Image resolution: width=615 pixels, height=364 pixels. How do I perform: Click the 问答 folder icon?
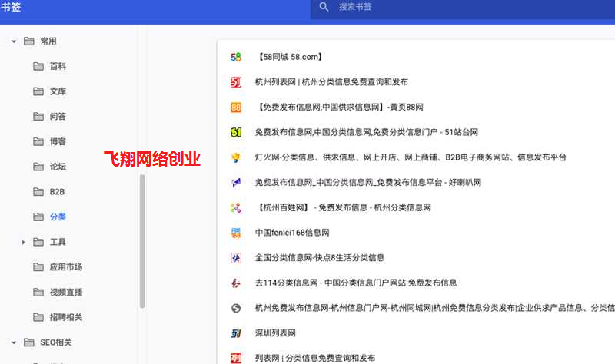[x=38, y=117]
